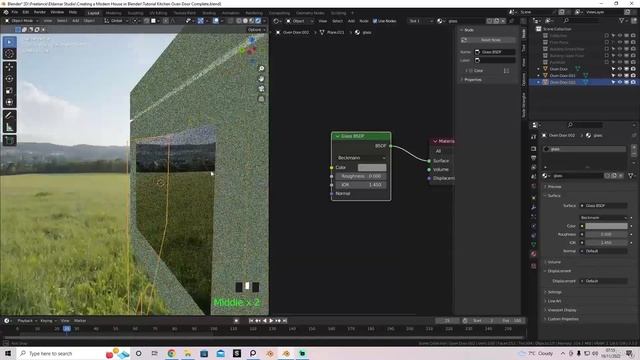Image resolution: width=640 pixels, height=360 pixels.
Task: Select the Select Box tool in viewport toolbar
Action: (x=9, y=42)
